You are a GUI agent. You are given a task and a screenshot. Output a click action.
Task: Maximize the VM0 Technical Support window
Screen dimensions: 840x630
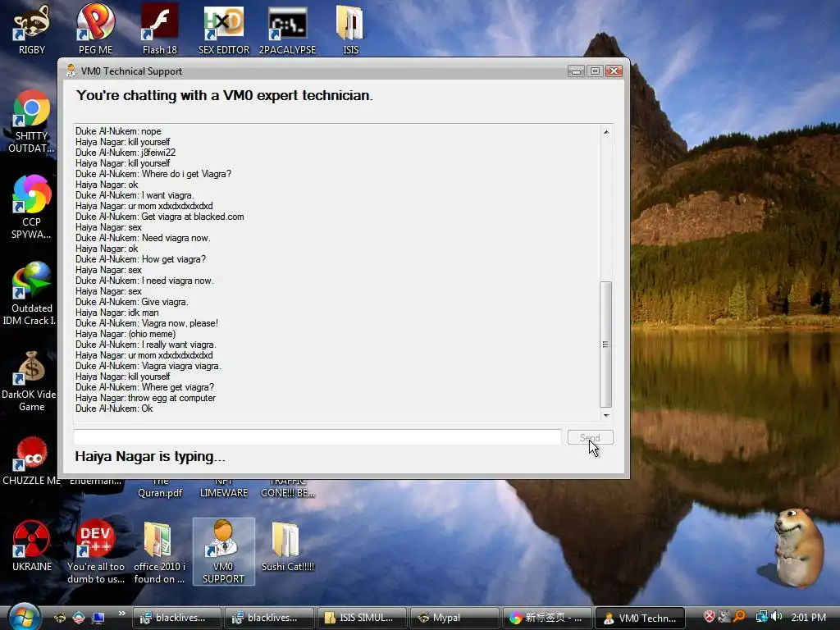pyautogui.click(x=595, y=71)
